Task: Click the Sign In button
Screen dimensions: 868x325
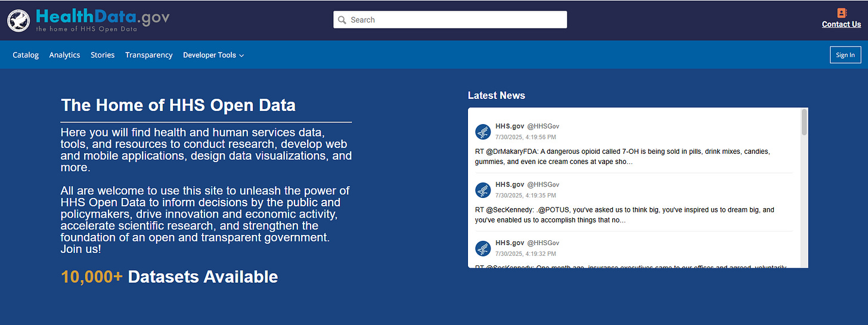Action: point(845,55)
